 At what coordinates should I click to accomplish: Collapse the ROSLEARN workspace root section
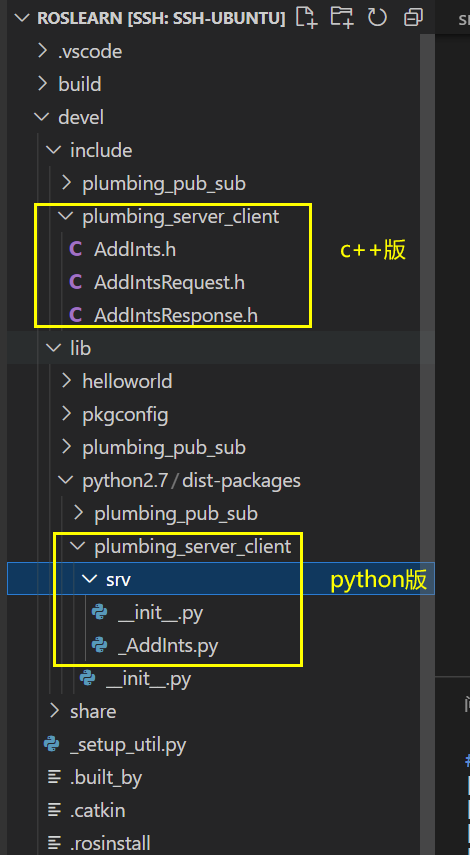click(x=150, y=18)
